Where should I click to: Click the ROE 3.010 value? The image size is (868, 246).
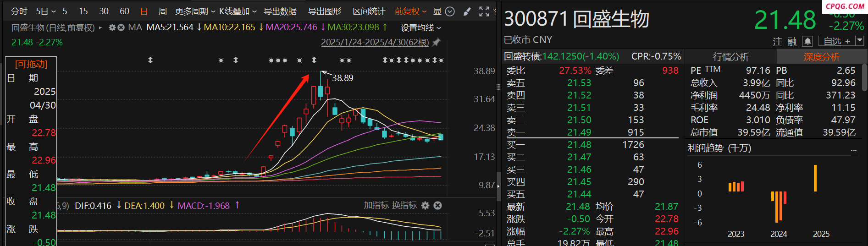pyautogui.click(x=758, y=120)
